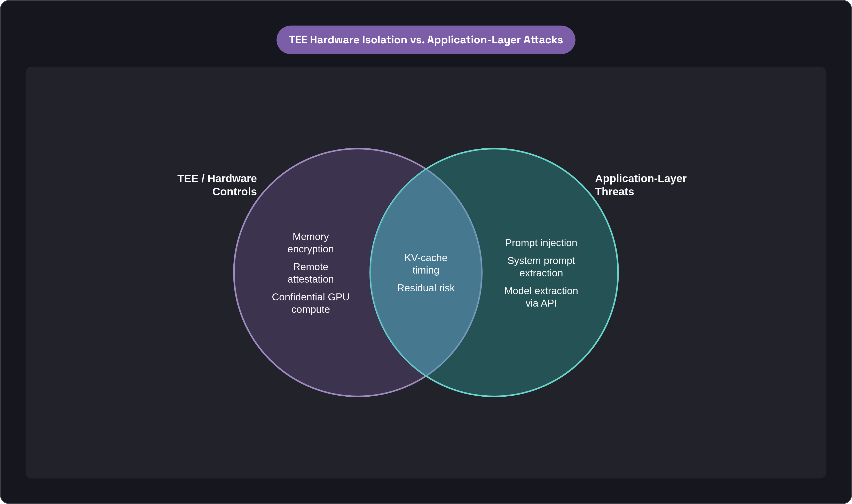The image size is (852, 504).
Task: Click the "Remote attestation" text
Action: 311,273
